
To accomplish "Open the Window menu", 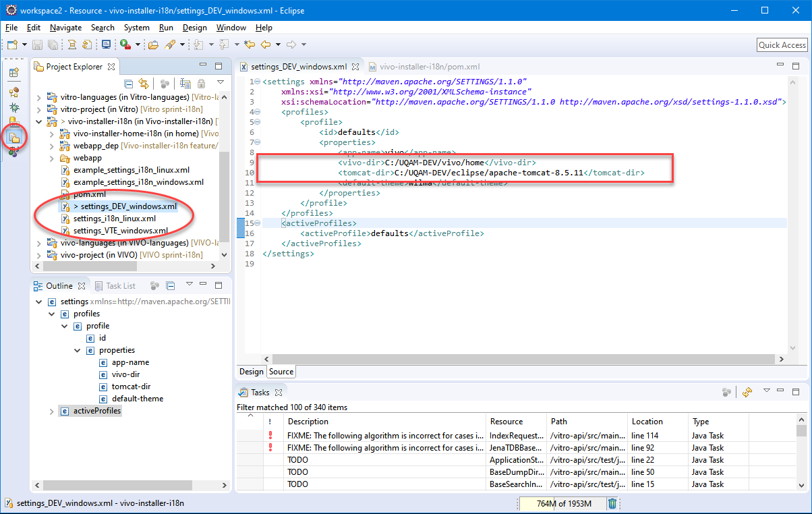I will pyautogui.click(x=231, y=28).
